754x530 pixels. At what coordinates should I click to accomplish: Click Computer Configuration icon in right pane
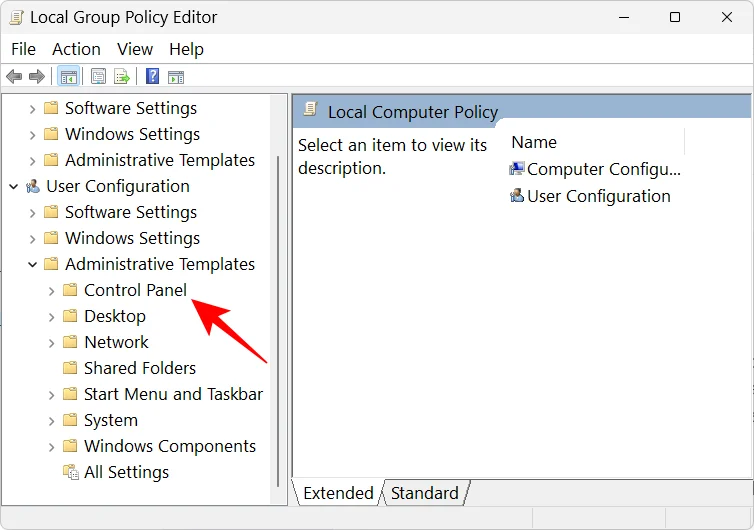pos(517,169)
